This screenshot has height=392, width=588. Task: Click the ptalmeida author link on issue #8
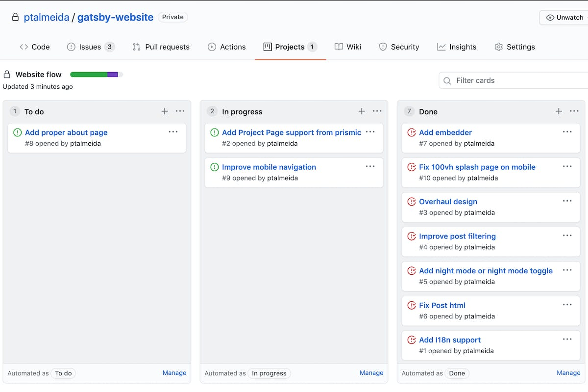85,144
